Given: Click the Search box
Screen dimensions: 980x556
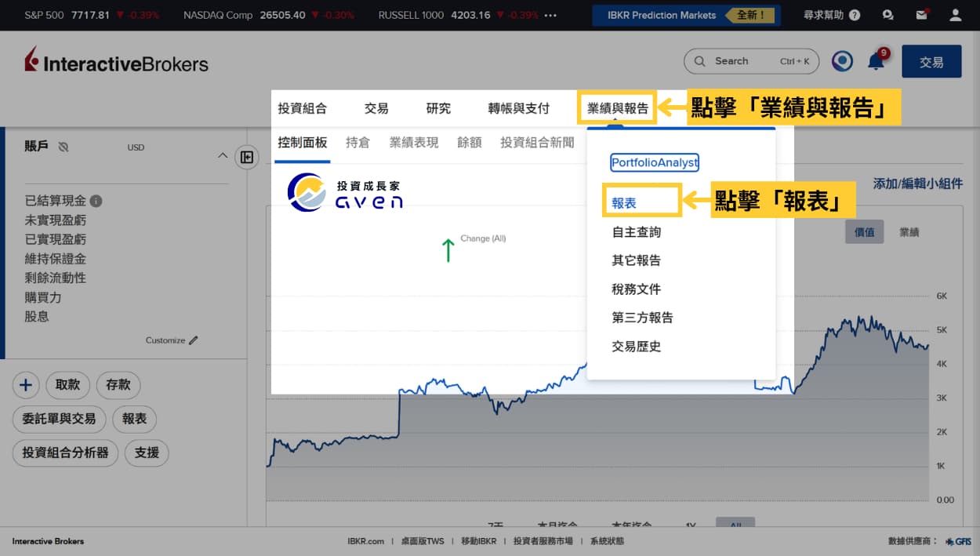Looking at the screenshot, I should pyautogui.click(x=751, y=61).
